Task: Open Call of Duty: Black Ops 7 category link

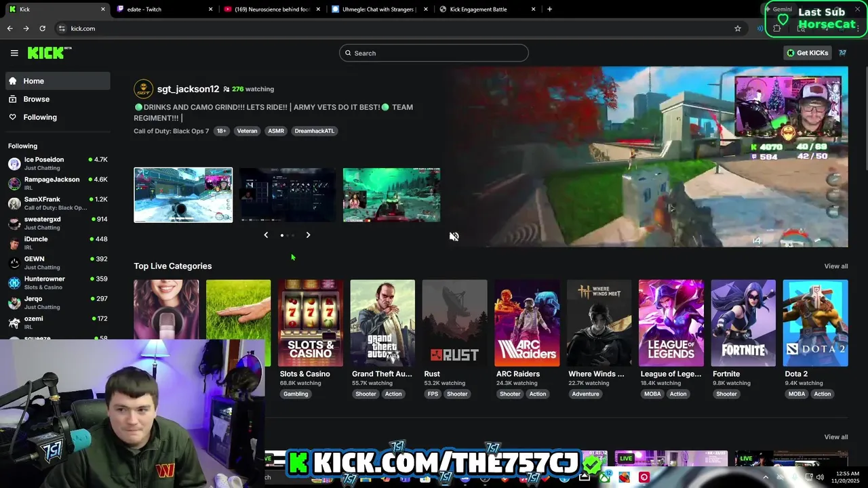Action: (171, 131)
